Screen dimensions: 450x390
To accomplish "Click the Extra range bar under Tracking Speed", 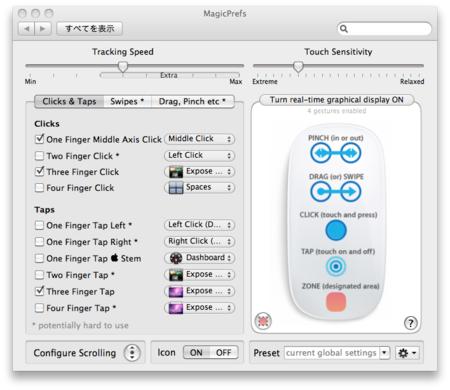I will coord(170,75).
